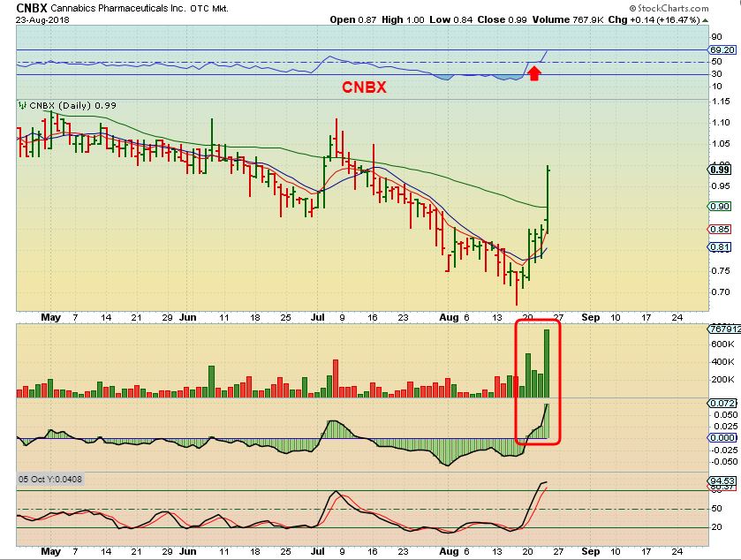Click the 0.95 price axis label
This screenshot has width=741, height=560.
tap(721, 186)
